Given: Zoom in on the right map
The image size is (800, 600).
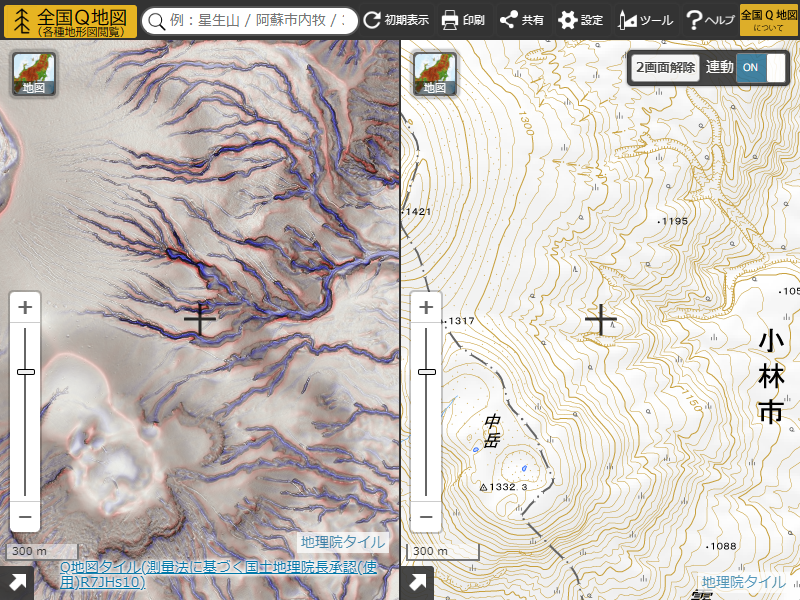Looking at the screenshot, I should (x=426, y=307).
